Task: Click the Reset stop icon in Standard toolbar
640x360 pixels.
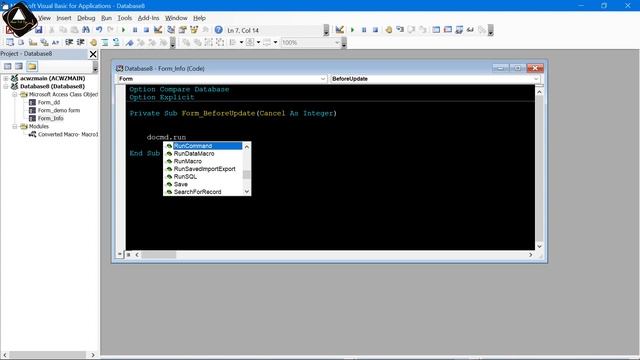Action: pos(146,30)
